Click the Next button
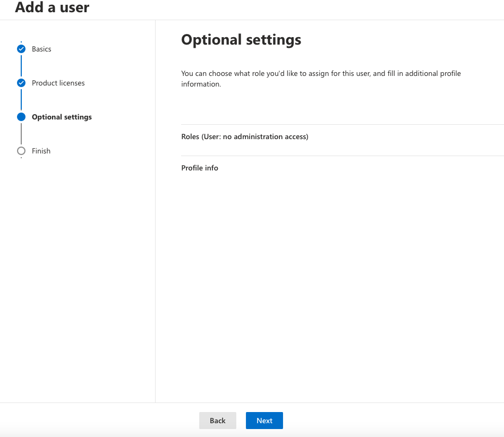This screenshot has width=504, height=437. (264, 421)
